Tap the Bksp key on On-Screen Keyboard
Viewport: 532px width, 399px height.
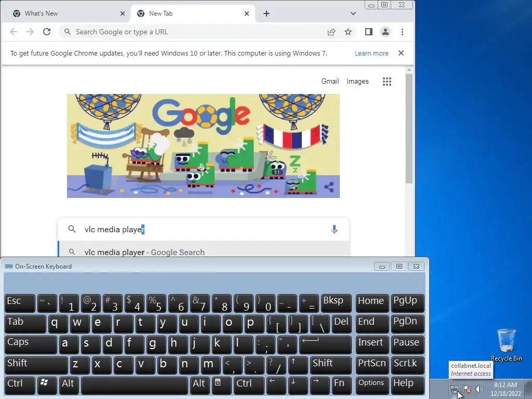pos(336,303)
